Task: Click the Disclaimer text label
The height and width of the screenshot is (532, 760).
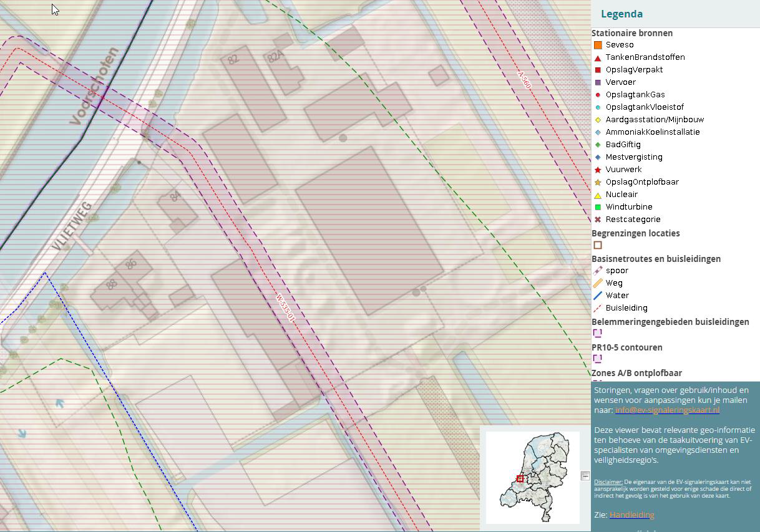Action: pos(608,482)
